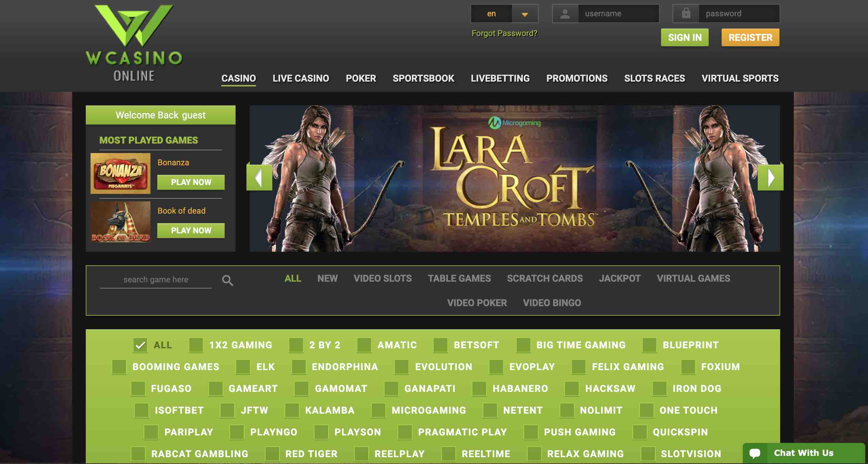Select the NEW games category tab
Screen dimensions: 868x464
tap(327, 278)
